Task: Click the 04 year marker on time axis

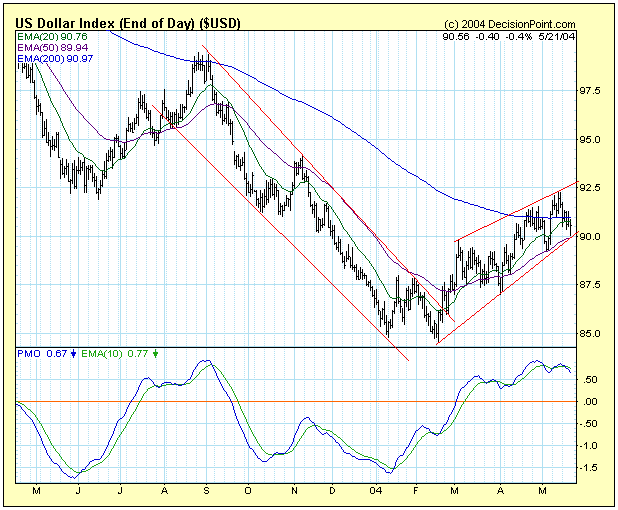Action: coord(374,492)
